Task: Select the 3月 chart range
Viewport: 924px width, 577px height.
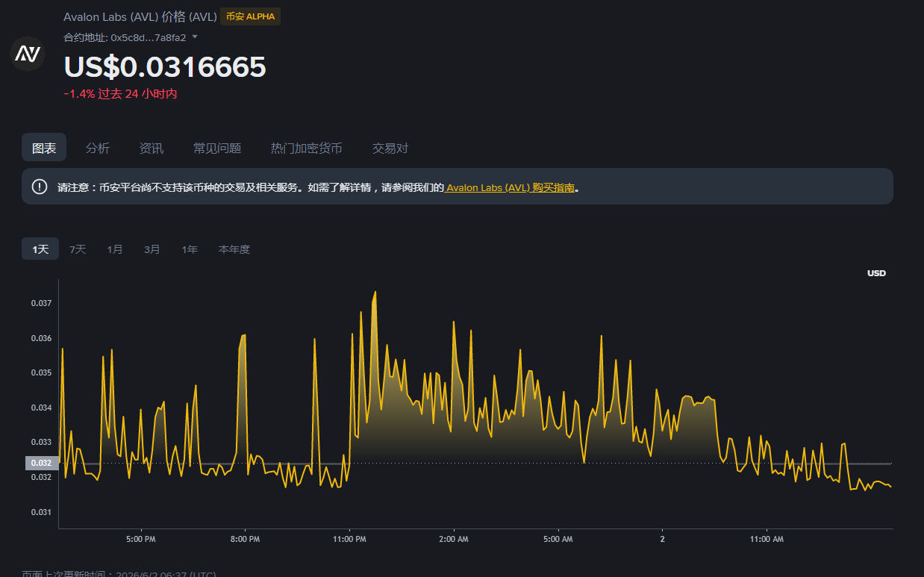Action: coord(152,249)
